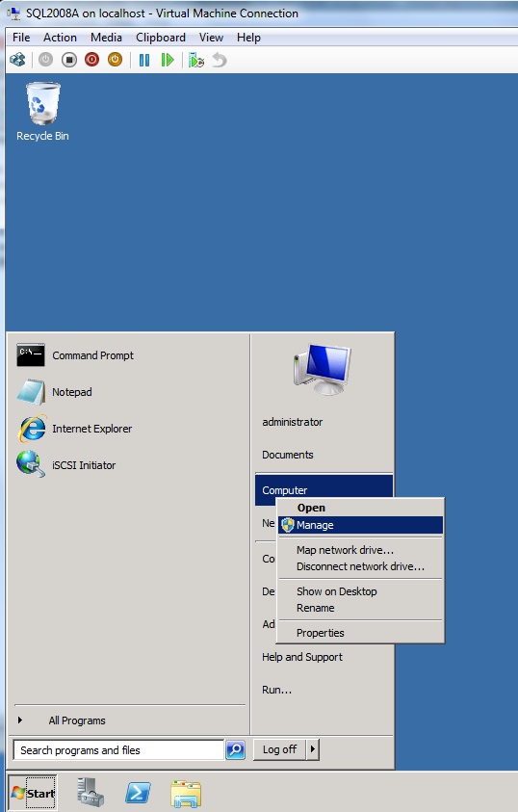This screenshot has width=518, height=812.
Task: Click the user account monitor picture
Action: [323, 370]
